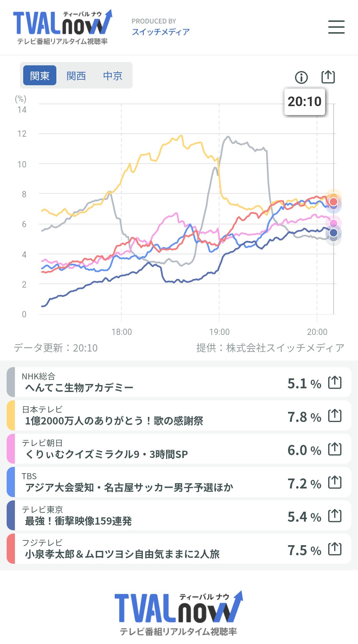
Task: Open the hamburger menu
Action: [x=336, y=27]
